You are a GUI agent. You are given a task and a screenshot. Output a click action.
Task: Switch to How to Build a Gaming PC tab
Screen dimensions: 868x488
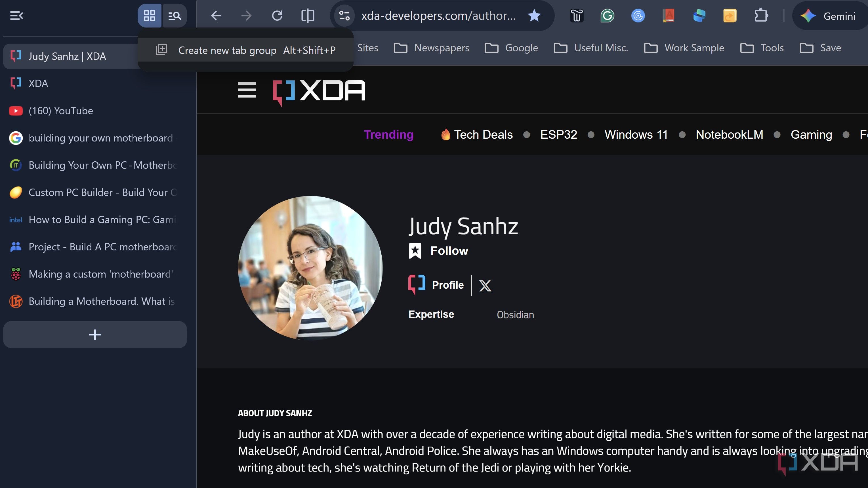tap(95, 219)
